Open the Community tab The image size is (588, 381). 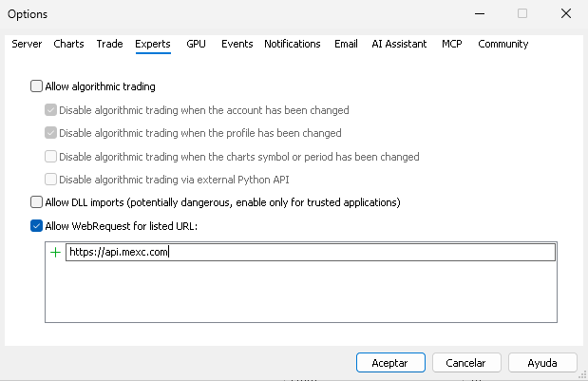click(503, 44)
